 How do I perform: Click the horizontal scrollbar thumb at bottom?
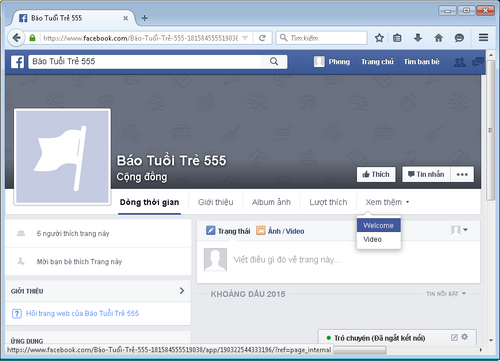pyautogui.click(x=360, y=350)
